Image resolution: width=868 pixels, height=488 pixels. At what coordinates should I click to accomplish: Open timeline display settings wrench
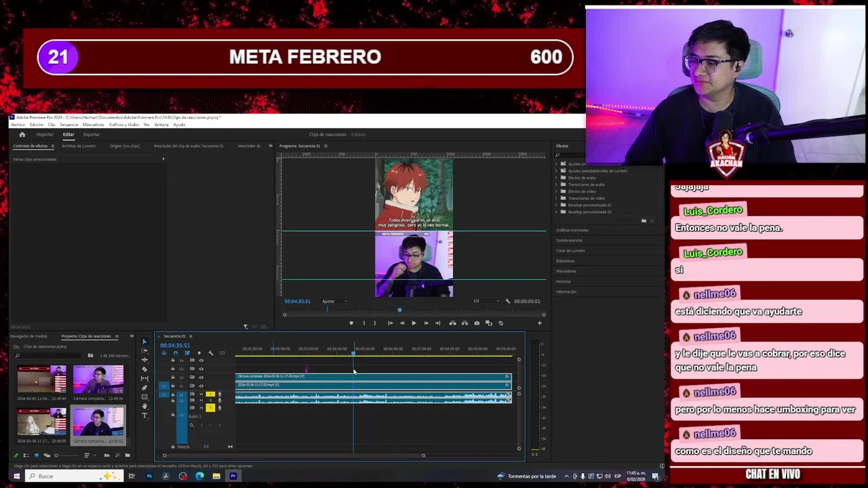pyautogui.click(x=211, y=353)
